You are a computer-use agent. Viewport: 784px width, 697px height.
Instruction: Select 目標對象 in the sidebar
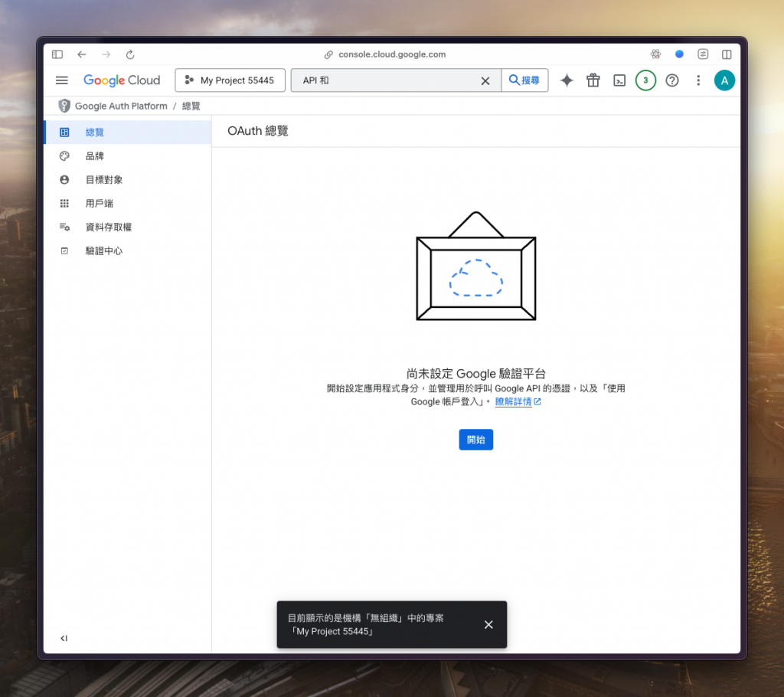pos(128,180)
